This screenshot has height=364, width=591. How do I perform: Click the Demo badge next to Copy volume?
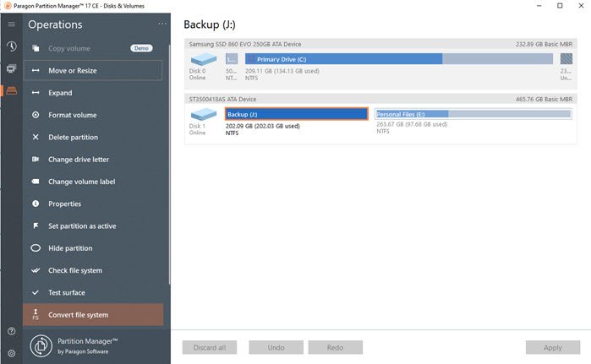coord(141,48)
